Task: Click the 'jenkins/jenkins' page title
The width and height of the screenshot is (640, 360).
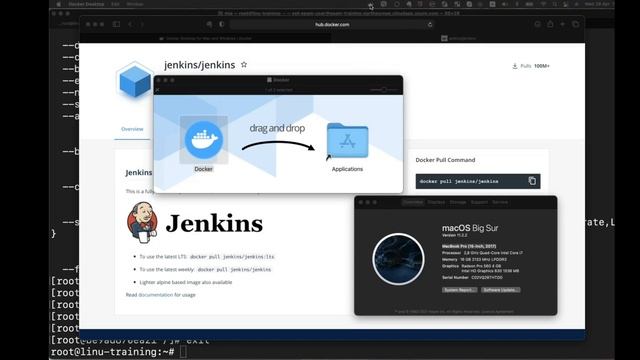Action: [x=200, y=65]
